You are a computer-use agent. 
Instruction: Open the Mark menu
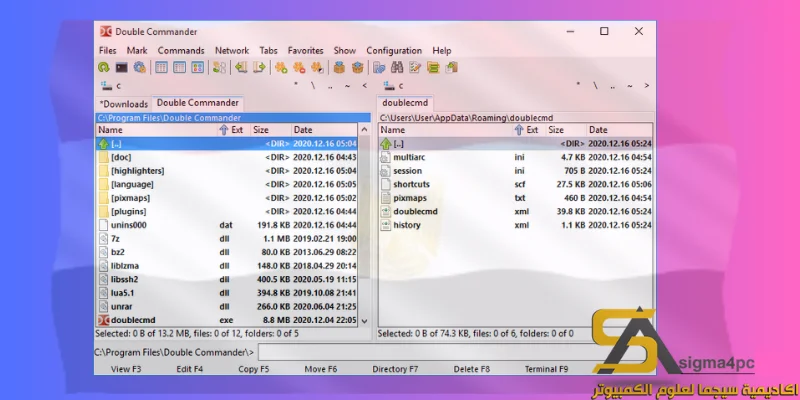click(x=137, y=51)
